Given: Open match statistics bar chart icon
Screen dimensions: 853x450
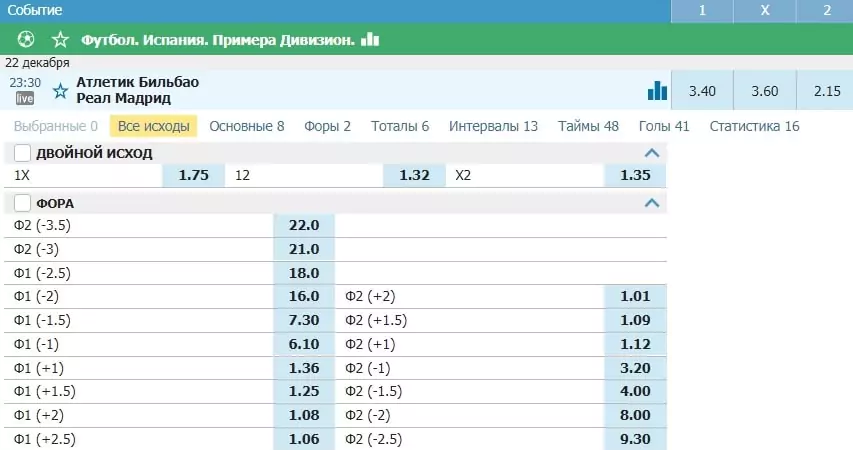Looking at the screenshot, I should pyautogui.click(x=657, y=91).
